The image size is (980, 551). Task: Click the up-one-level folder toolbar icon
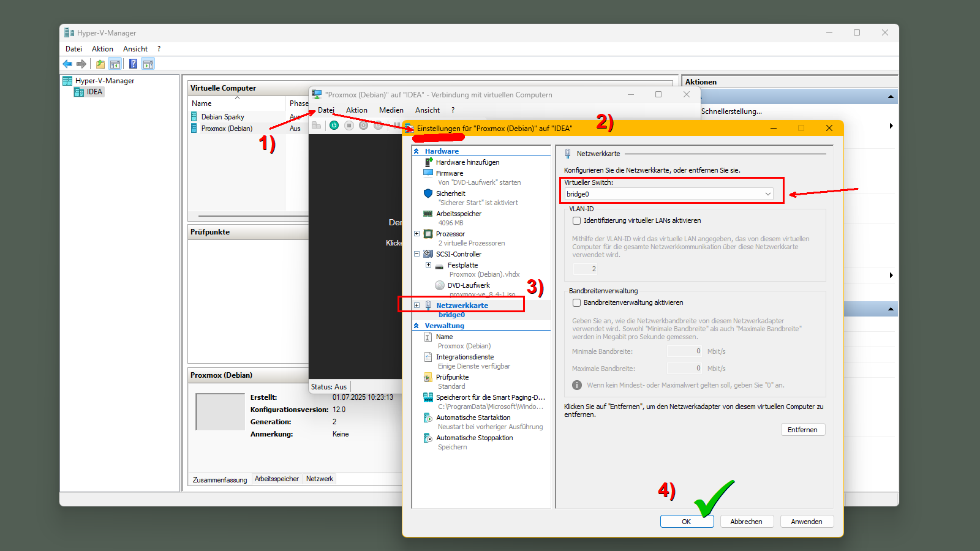point(100,64)
